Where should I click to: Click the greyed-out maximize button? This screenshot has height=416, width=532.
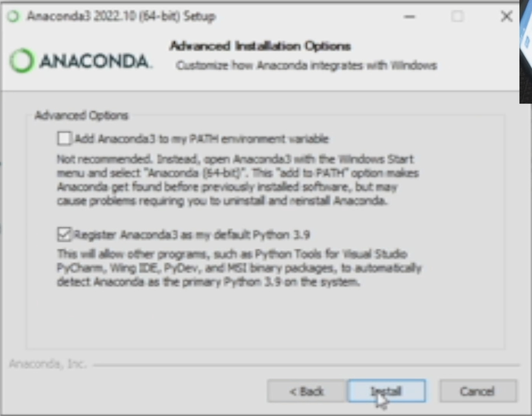point(457,16)
